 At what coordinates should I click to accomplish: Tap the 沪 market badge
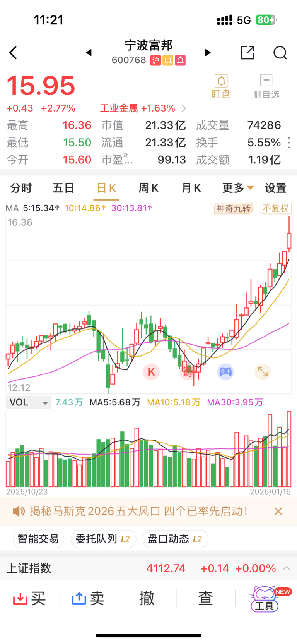155,60
